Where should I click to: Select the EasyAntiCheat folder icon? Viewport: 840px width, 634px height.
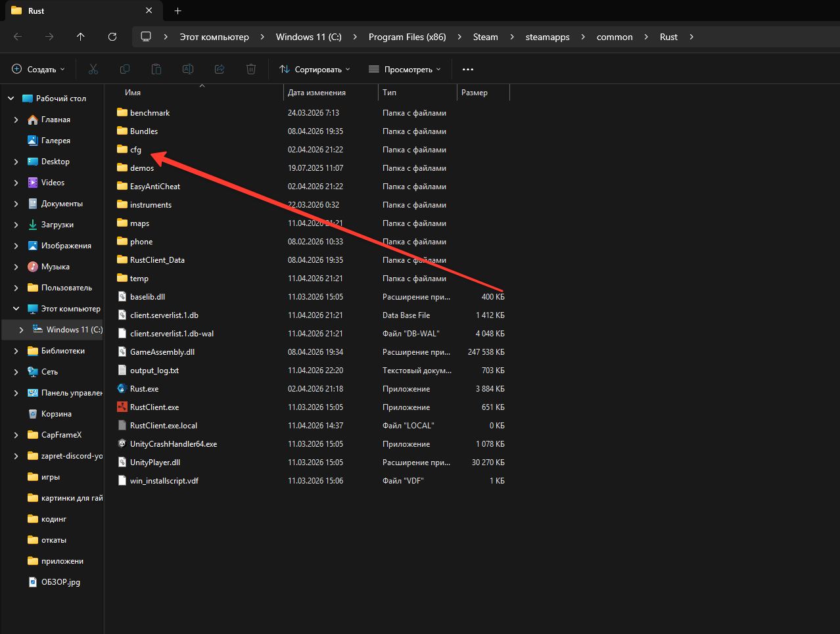pyautogui.click(x=122, y=187)
